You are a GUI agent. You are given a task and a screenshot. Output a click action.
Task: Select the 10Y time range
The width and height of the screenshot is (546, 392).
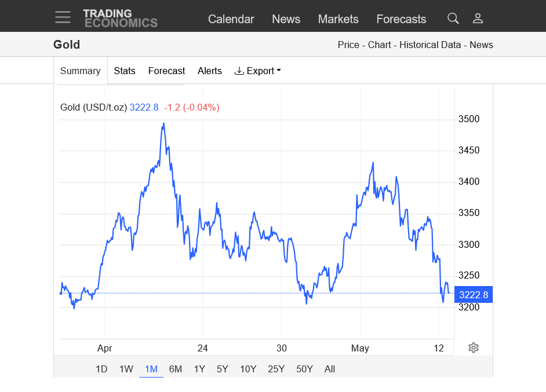point(248,369)
